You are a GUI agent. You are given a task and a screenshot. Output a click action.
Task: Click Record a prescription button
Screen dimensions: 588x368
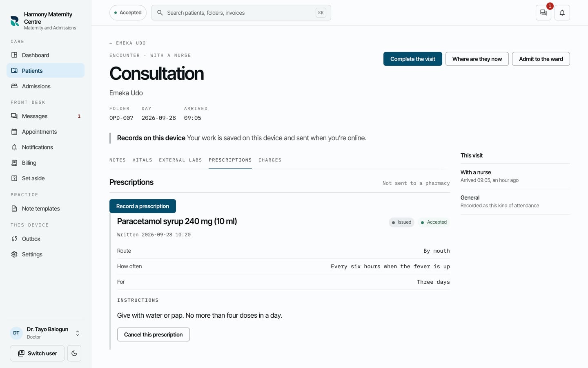click(x=143, y=206)
